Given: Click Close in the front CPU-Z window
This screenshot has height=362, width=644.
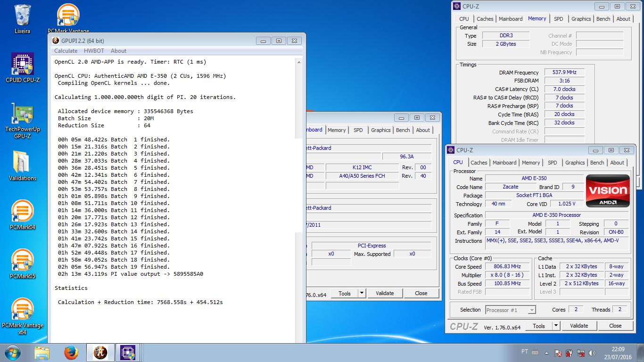Looking at the screenshot, I should pos(615,326).
